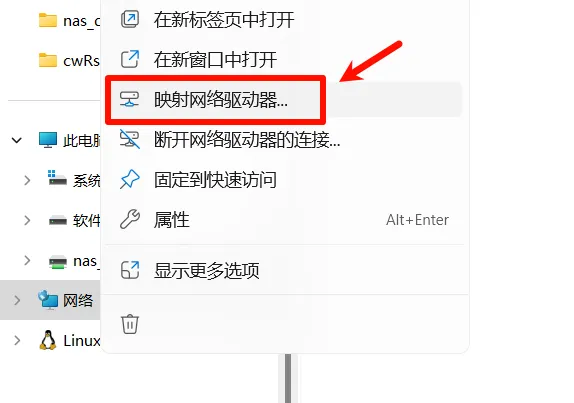Click the green nas network drive icon
The image size is (574, 403).
tap(58, 261)
